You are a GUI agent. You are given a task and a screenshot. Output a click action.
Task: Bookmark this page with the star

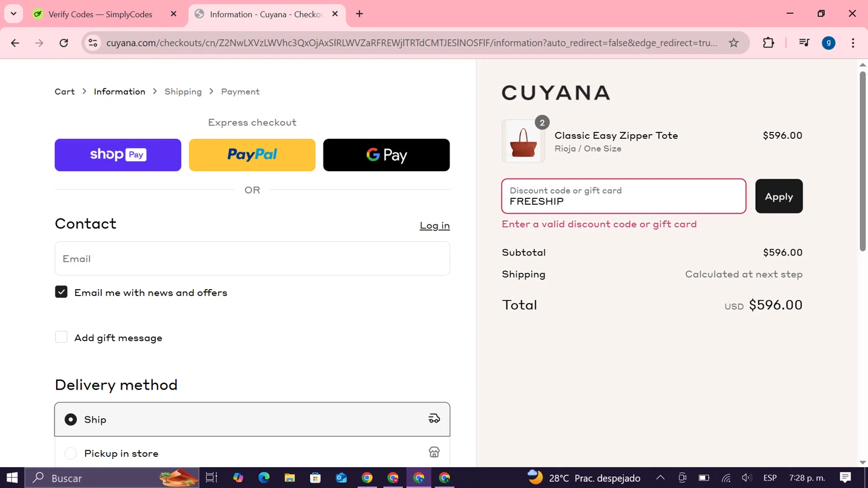tap(734, 43)
